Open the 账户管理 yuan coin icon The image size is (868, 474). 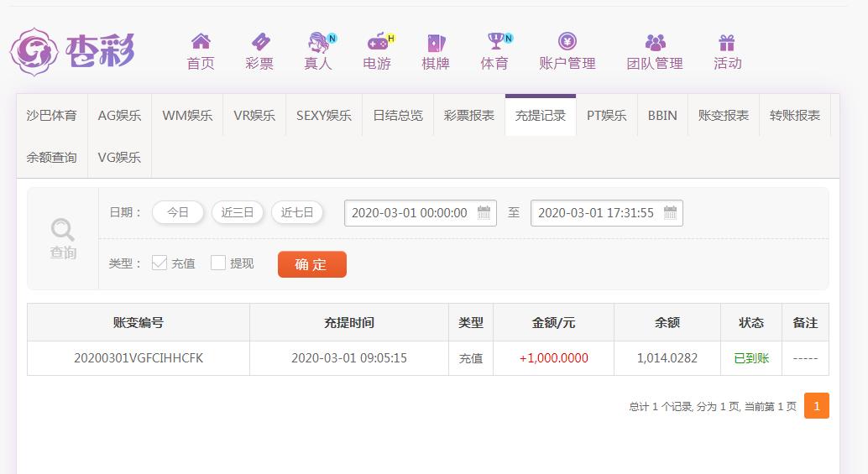tap(567, 41)
